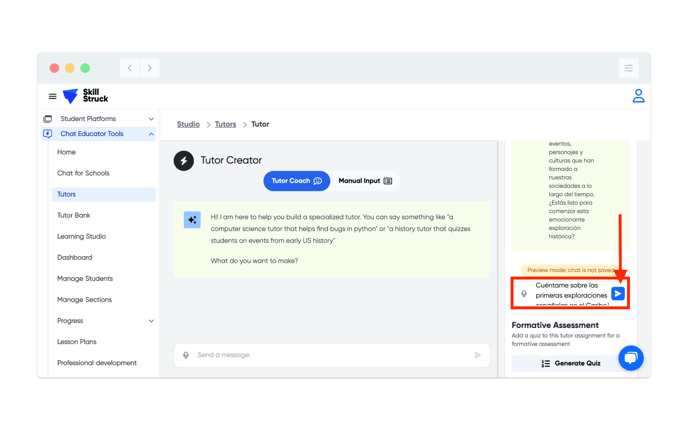
Task: Click the grey send arrow in main chat
Action: tap(477, 355)
